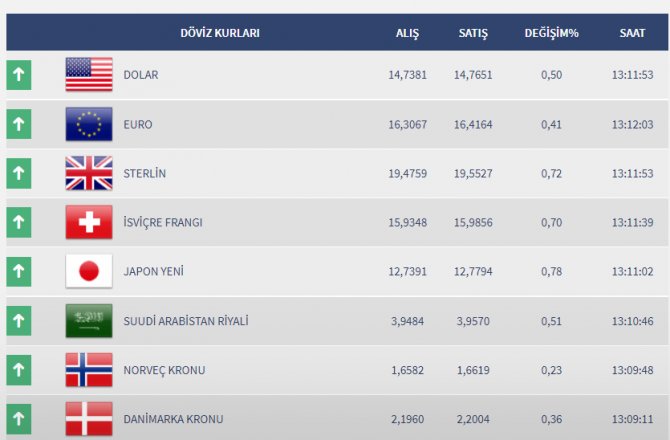Click the Norway flag icon
Viewport: 670px width, 440px height.
click(x=89, y=369)
